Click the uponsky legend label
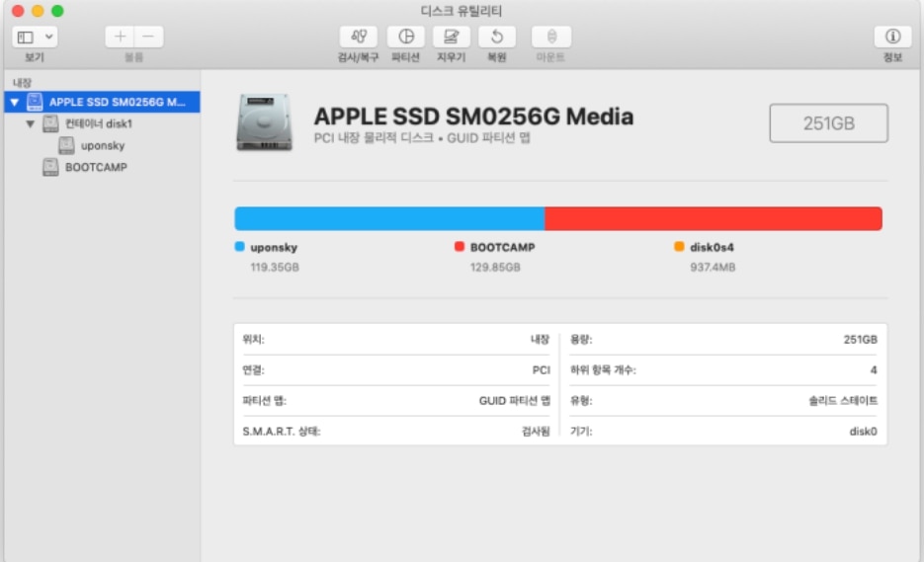This screenshot has height=562, width=924. 274,248
